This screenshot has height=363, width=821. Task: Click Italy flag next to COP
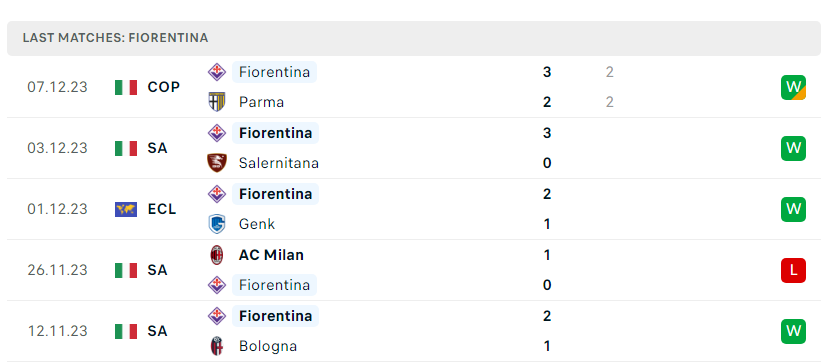tap(126, 87)
